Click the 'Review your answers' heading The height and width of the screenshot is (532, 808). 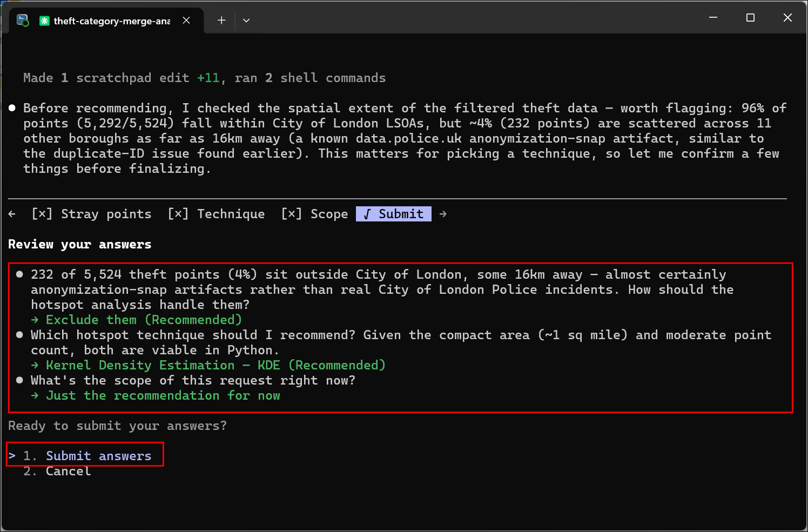[x=79, y=244]
